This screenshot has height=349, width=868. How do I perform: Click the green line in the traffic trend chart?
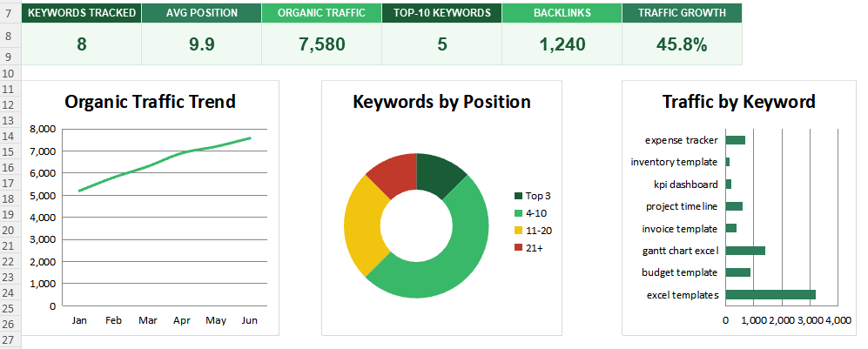(165, 161)
